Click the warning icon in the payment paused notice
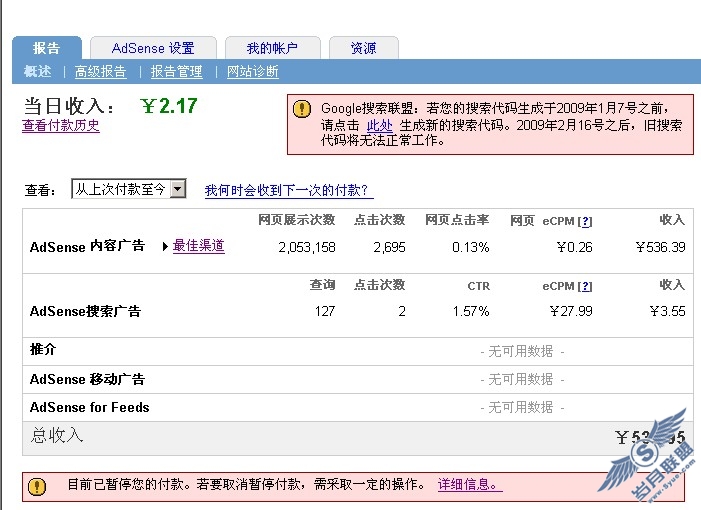This screenshot has width=701, height=510. [x=37, y=486]
